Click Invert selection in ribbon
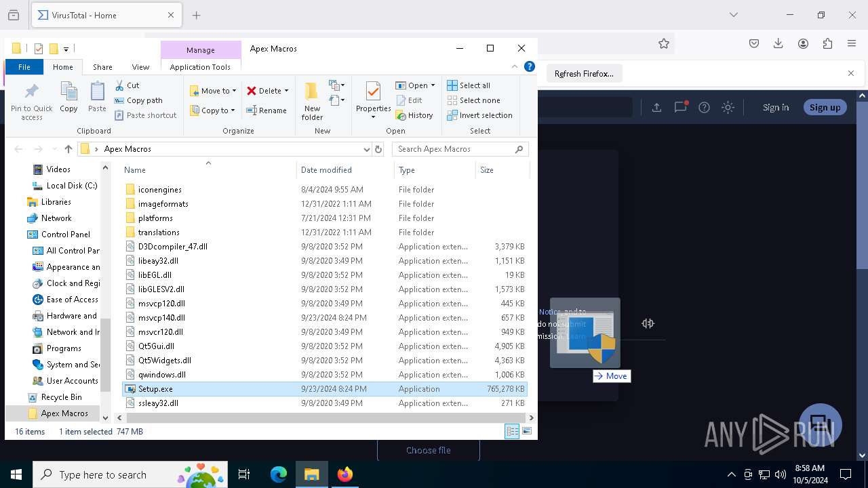 pyautogui.click(x=479, y=115)
